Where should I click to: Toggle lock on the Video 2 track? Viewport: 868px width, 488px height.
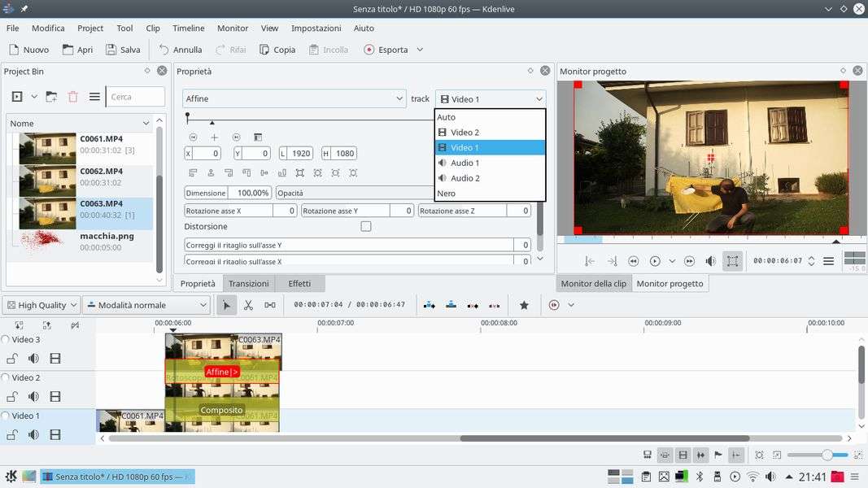point(12,397)
